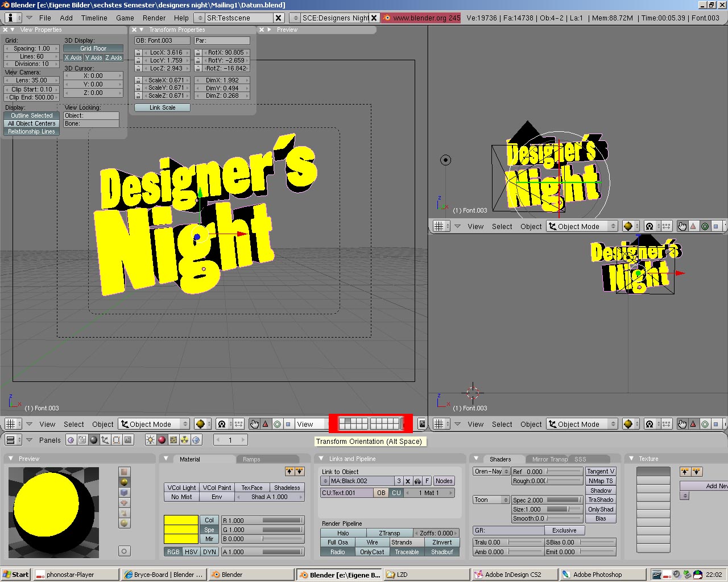Set material preview type to sphere
The image size is (728, 582).
pyautogui.click(x=124, y=482)
